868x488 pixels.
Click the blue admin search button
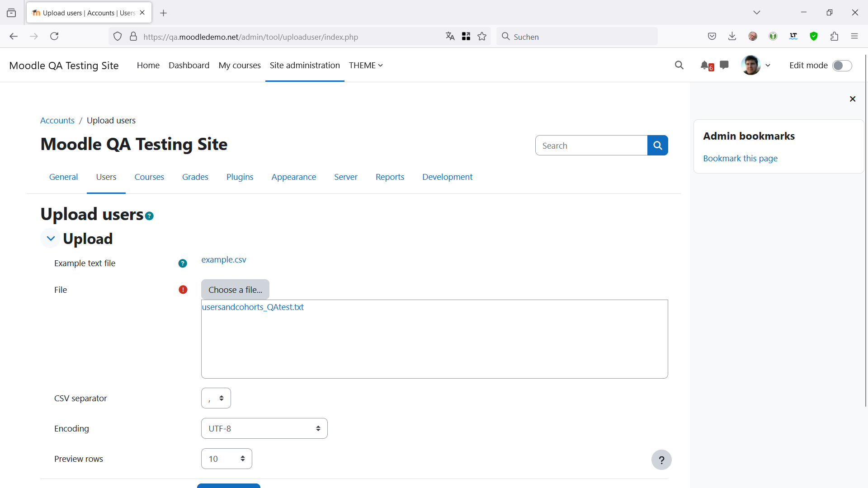click(658, 145)
